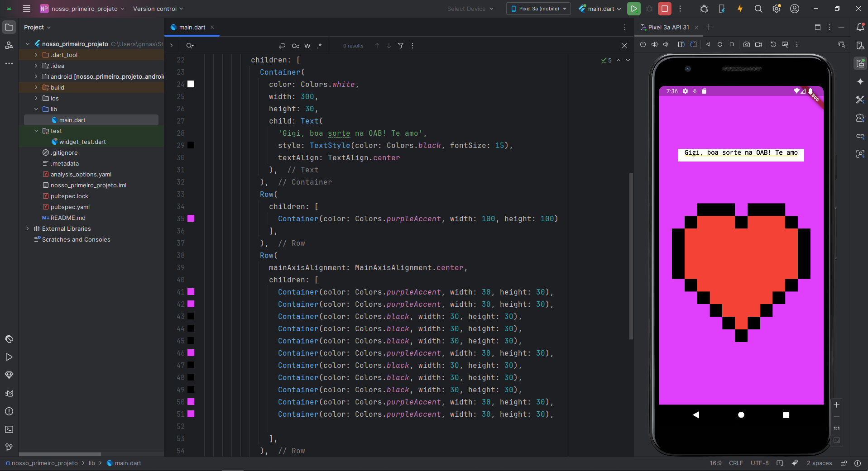
Task: Click the search text input field
Action: tap(235, 46)
